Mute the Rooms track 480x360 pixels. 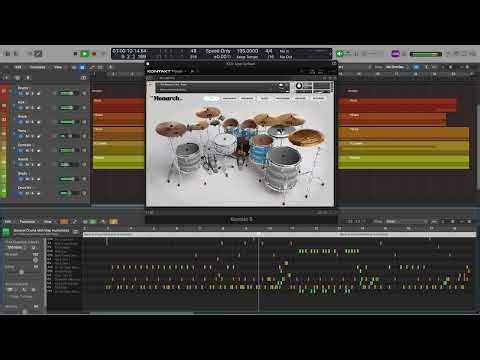coord(28,165)
